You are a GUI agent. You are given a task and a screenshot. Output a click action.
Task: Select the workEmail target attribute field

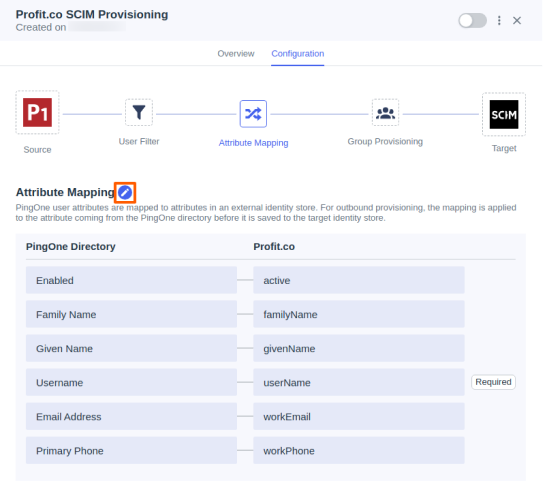(359, 417)
